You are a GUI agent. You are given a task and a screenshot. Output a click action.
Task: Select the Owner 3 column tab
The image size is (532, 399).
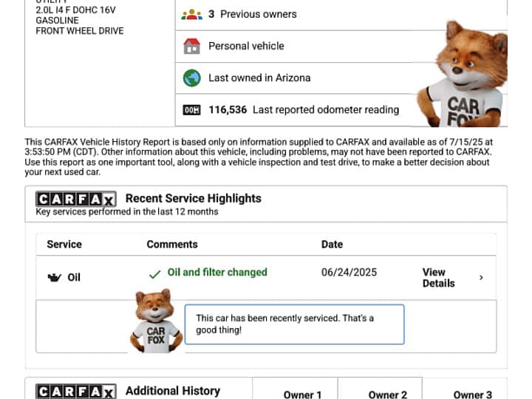(x=472, y=395)
